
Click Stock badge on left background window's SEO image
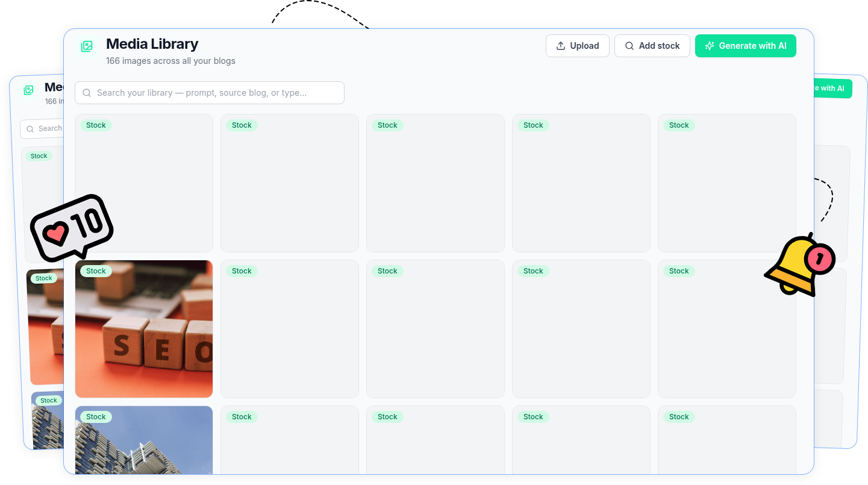pos(44,278)
